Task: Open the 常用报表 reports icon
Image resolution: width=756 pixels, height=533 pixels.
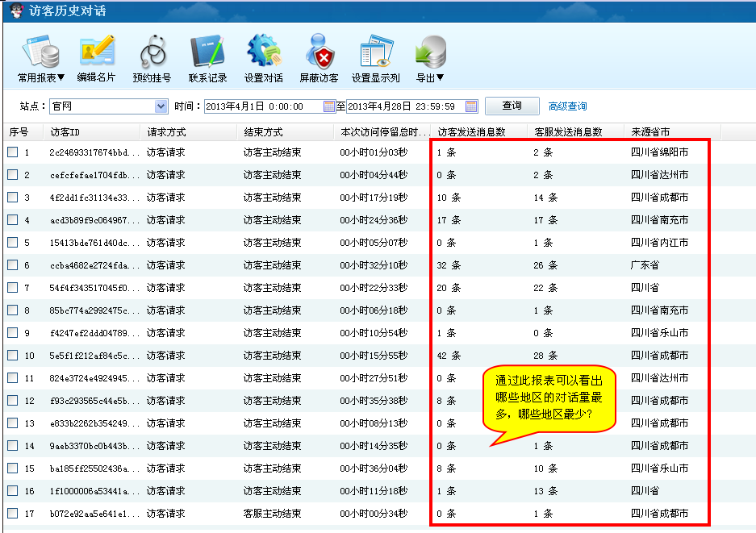Action: pos(41,53)
